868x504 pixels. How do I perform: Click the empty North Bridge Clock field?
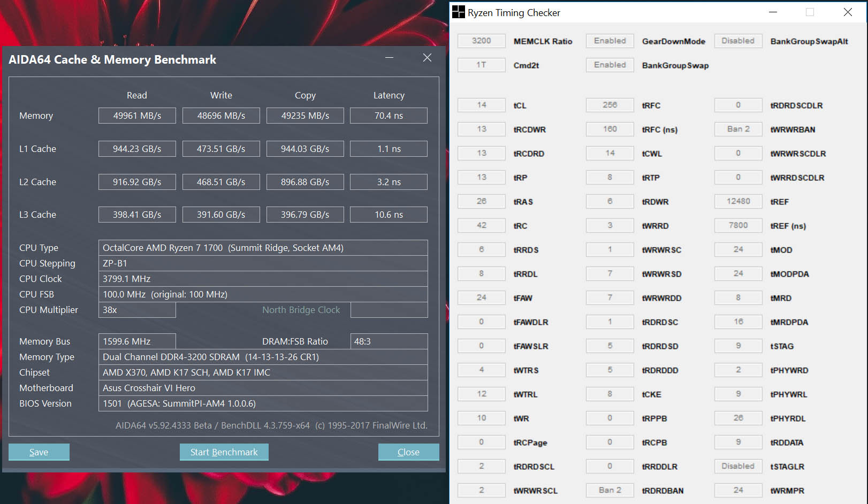click(389, 310)
